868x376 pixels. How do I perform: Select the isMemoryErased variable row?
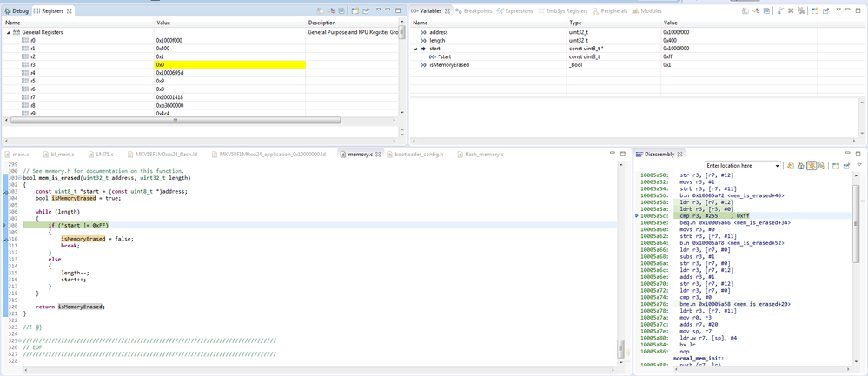coord(637,65)
